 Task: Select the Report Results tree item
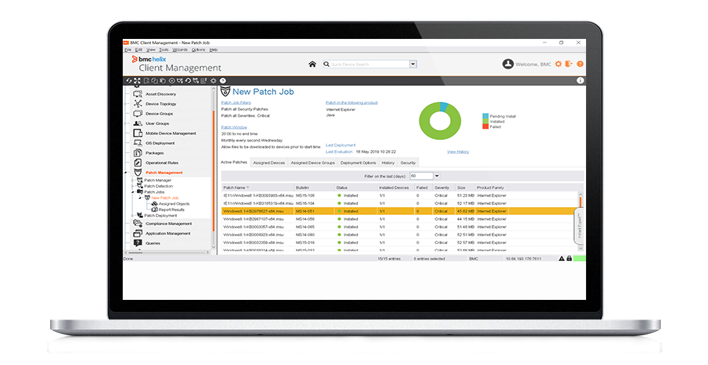[x=171, y=210]
